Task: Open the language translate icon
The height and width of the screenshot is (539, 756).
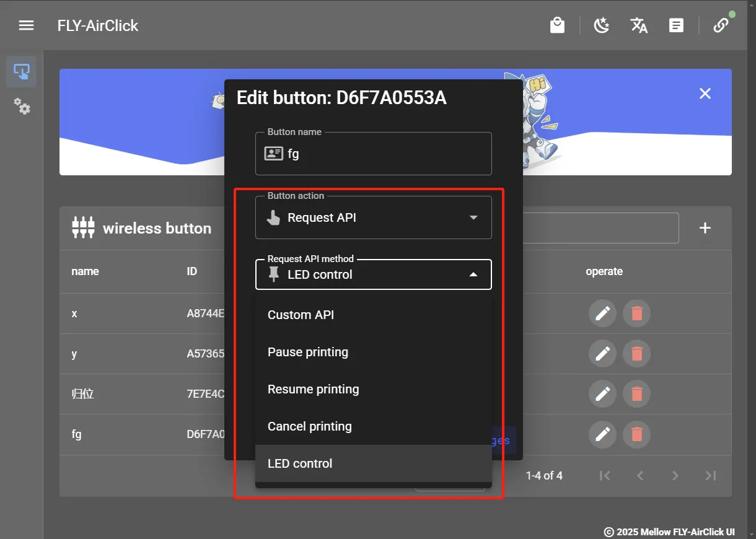Action: [x=639, y=25]
